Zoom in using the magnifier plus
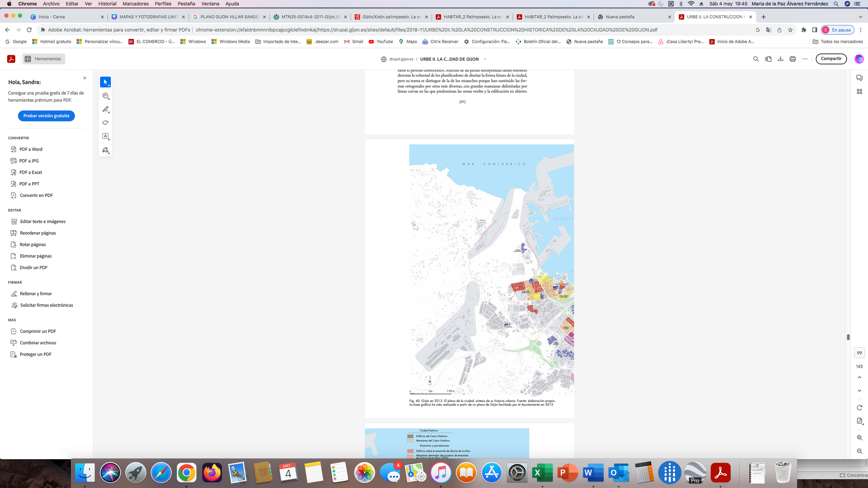This screenshot has height=488, width=868. click(860, 438)
